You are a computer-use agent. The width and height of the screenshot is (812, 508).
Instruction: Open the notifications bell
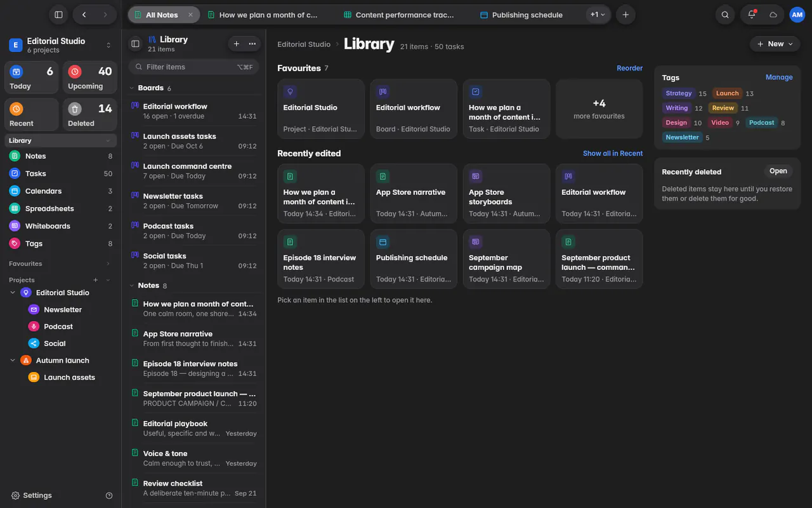coord(752,15)
